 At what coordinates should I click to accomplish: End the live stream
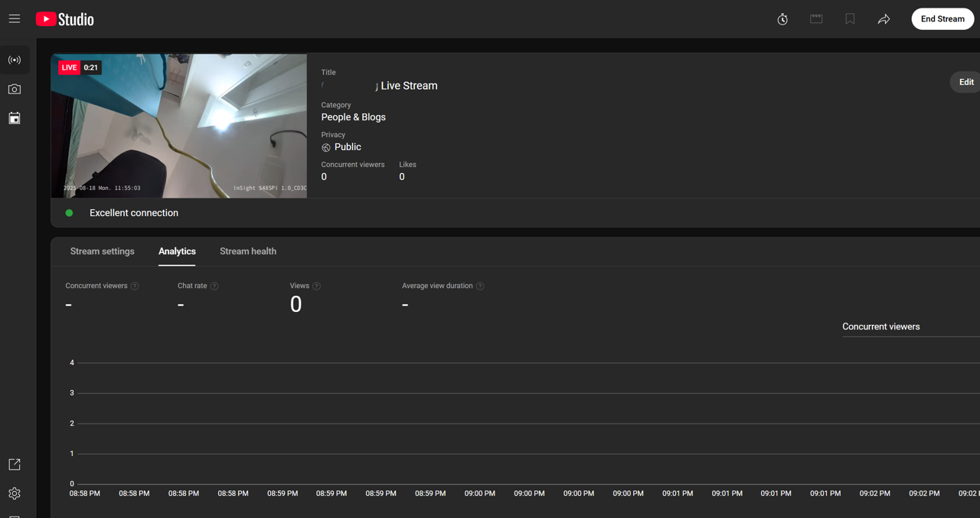pyautogui.click(x=942, y=19)
